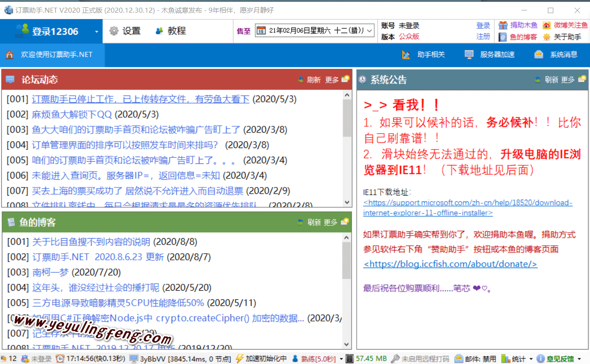
Task: Click the lightning icon beside 加速初始化中
Action: tap(240, 359)
